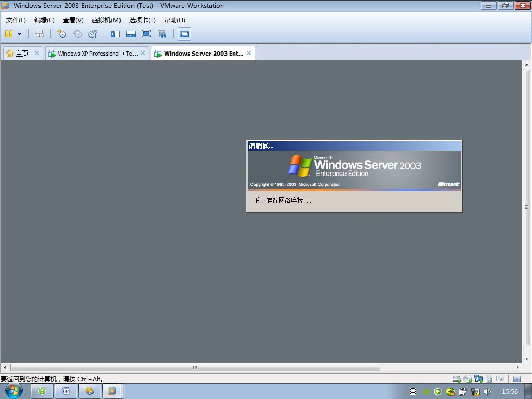
Task: Open the power options dropdown arrow
Action: (19, 34)
